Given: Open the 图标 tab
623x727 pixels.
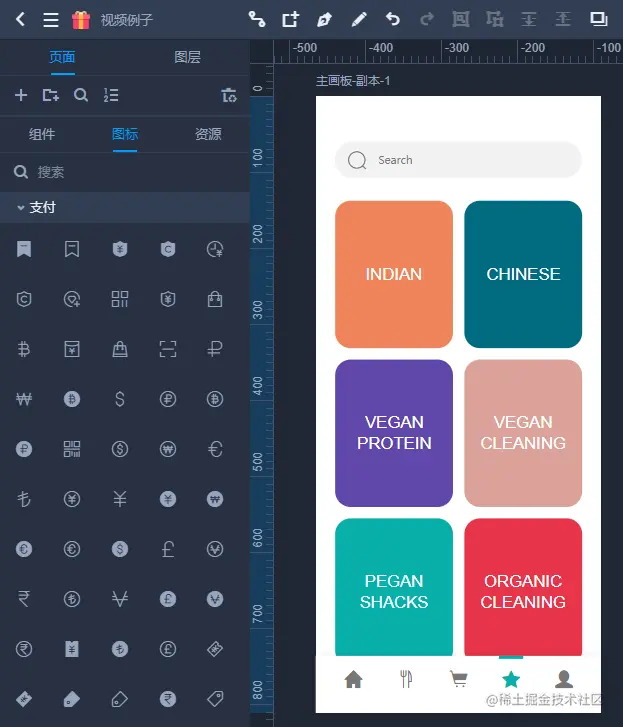Looking at the screenshot, I should point(125,134).
